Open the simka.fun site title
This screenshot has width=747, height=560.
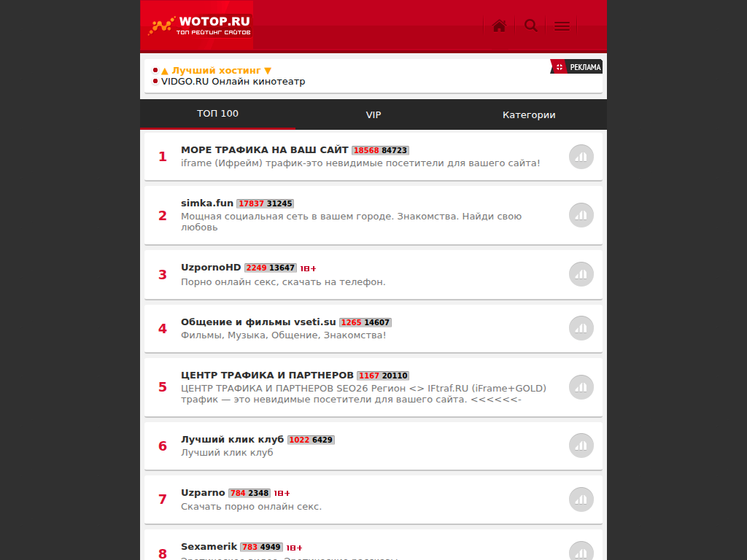tap(207, 203)
